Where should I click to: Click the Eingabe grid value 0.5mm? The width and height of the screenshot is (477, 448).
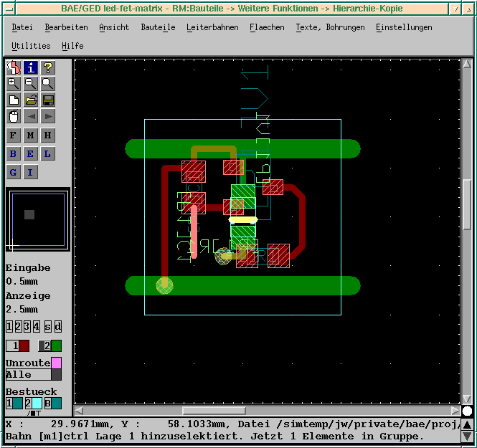[x=22, y=282]
